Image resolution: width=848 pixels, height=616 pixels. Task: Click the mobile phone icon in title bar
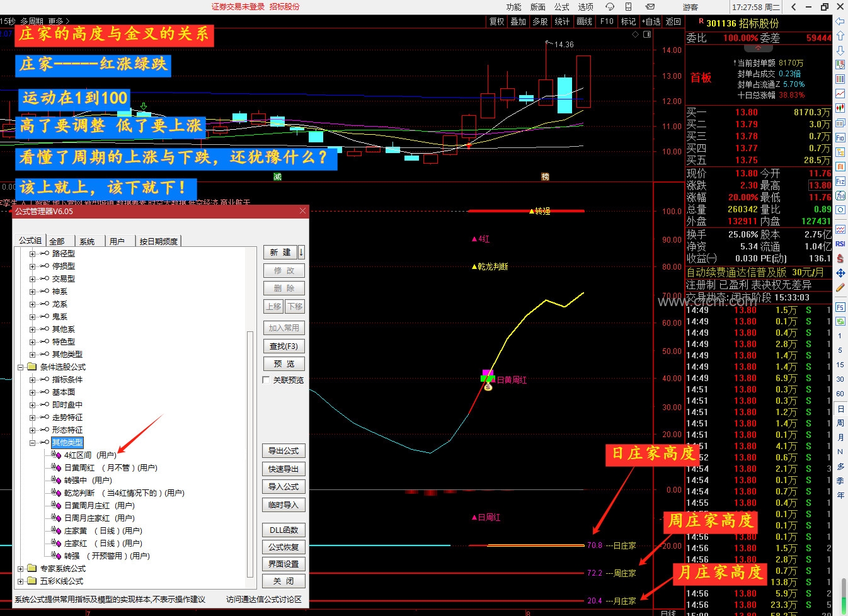click(x=628, y=7)
